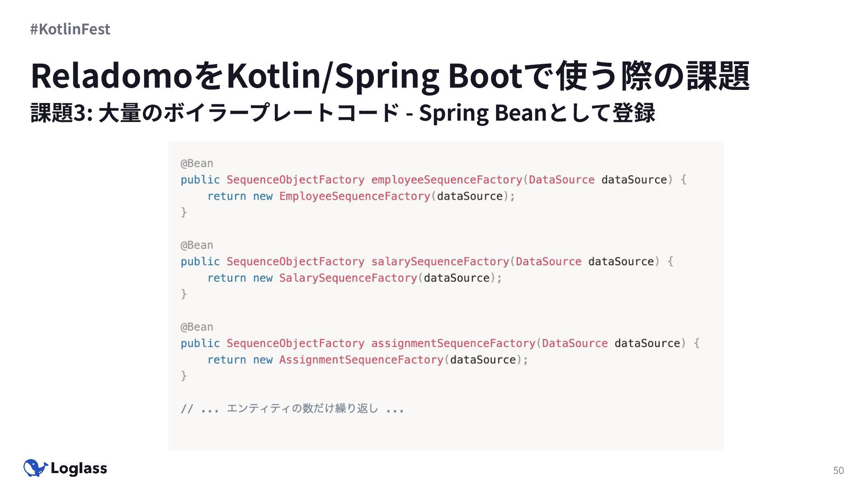868x488 pixels.
Task: Click the subtitle mentioning Spring Bean
Action: coord(342,113)
